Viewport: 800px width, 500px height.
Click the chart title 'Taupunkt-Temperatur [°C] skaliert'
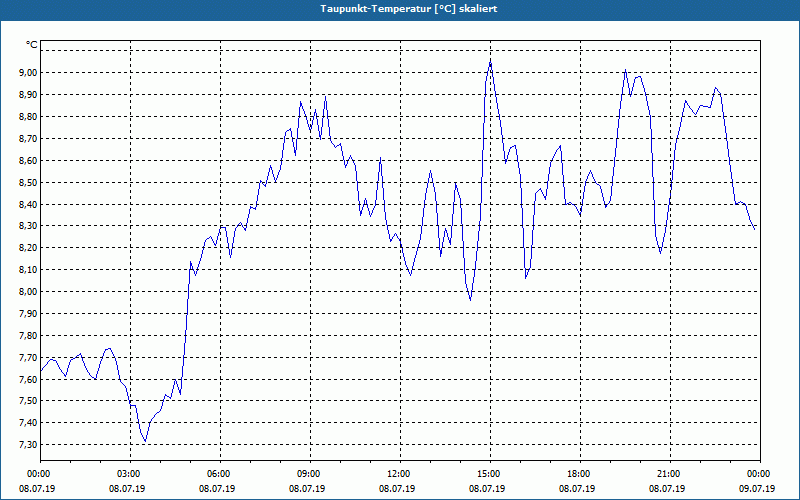point(409,9)
